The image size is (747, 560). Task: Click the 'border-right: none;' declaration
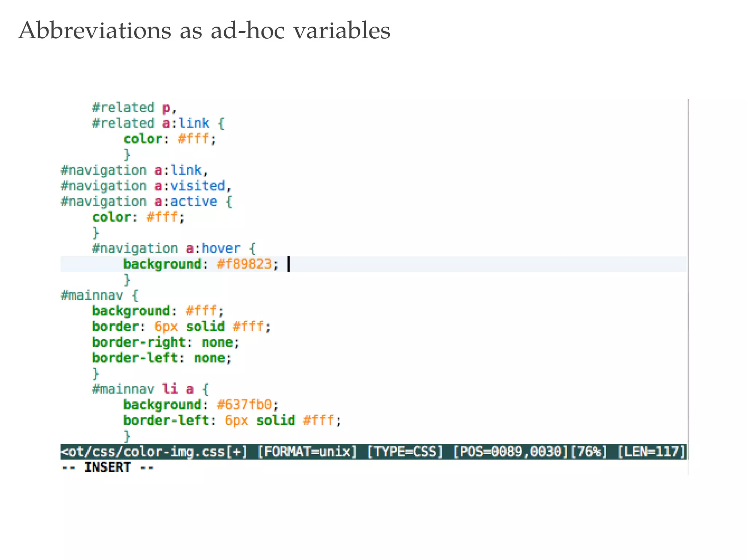click(x=165, y=342)
